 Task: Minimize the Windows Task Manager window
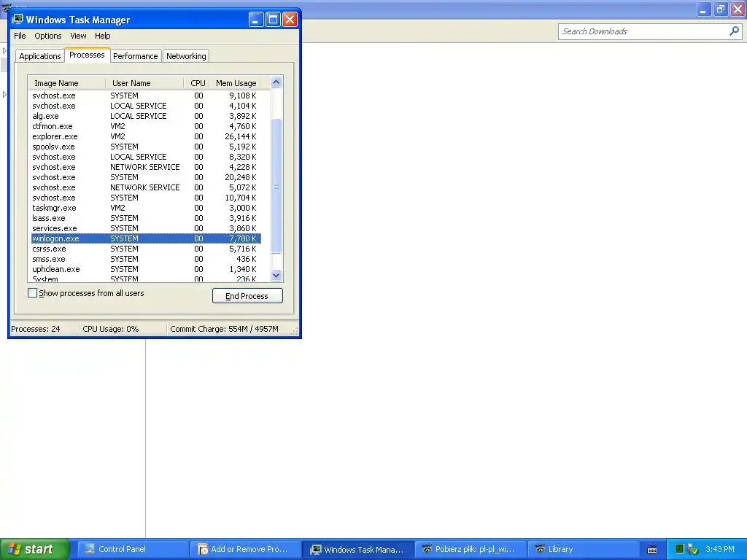pos(256,20)
